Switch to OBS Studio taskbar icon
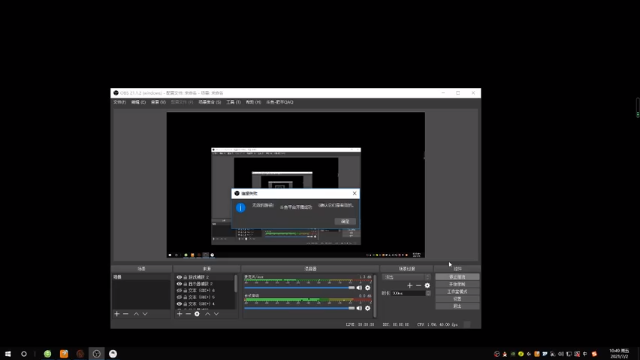The width and height of the screenshot is (640, 360). (x=96, y=354)
